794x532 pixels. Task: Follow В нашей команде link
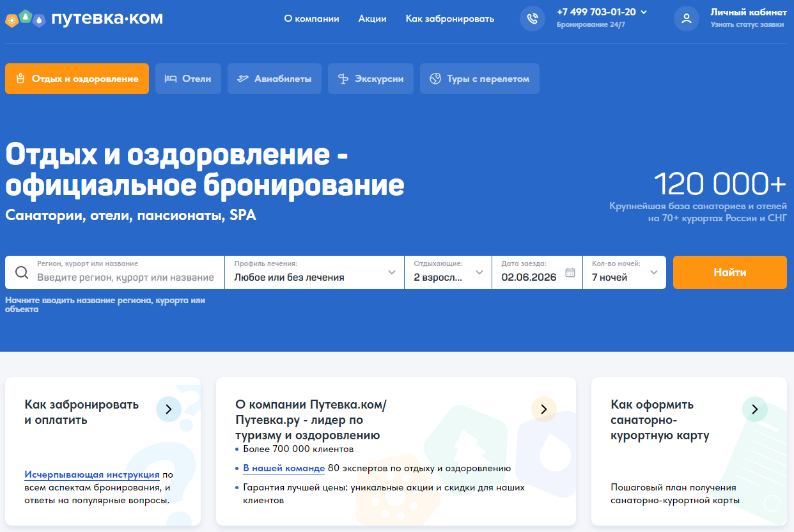pyautogui.click(x=284, y=468)
